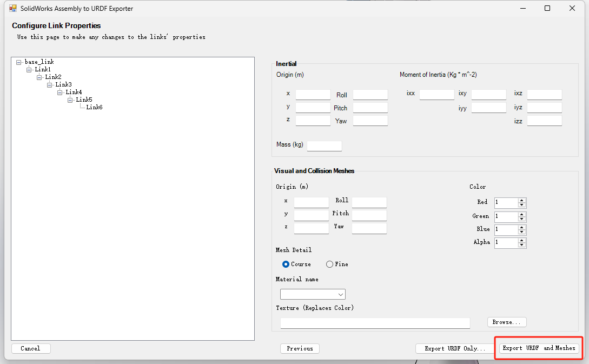The height and width of the screenshot is (364, 589).
Task: Minimize the URDF Exporter window
Action: click(x=523, y=8)
